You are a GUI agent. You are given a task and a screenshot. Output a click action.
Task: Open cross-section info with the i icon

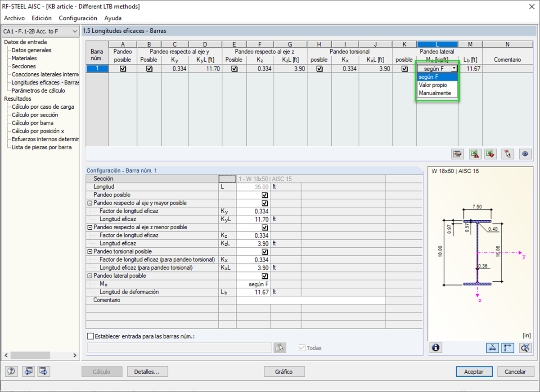436,347
